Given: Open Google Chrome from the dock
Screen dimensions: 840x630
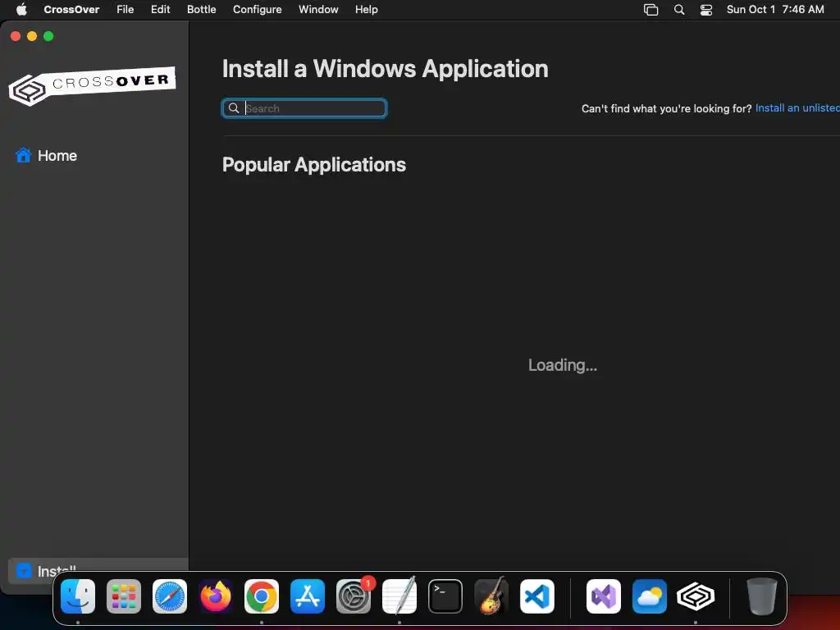Looking at the screenshot, I should click(262, 596).
